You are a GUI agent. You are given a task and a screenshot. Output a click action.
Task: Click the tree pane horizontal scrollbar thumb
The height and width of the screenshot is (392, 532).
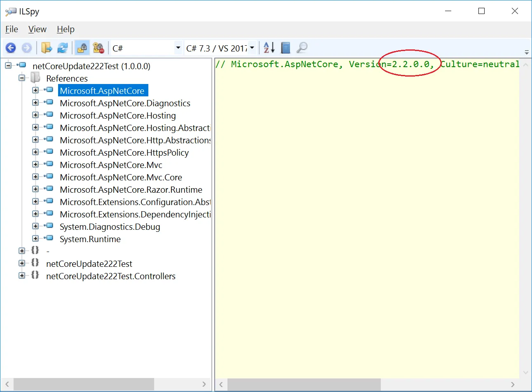(x=84, y=384)
